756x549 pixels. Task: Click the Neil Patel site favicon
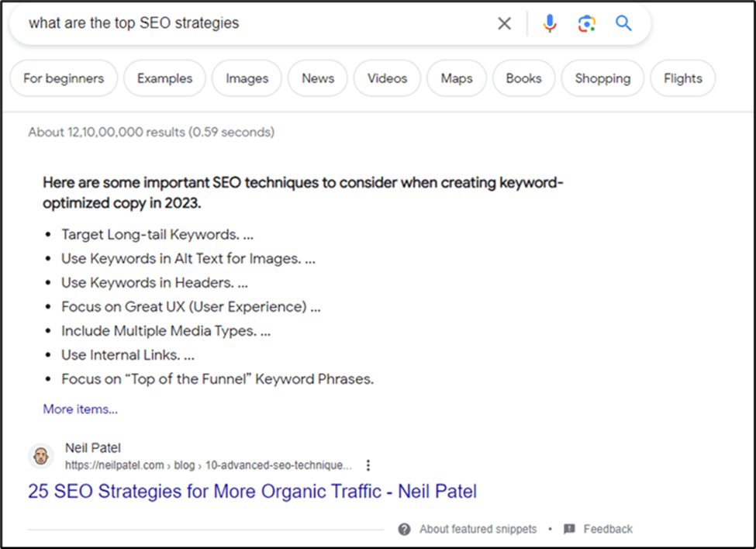coord(41,456)
